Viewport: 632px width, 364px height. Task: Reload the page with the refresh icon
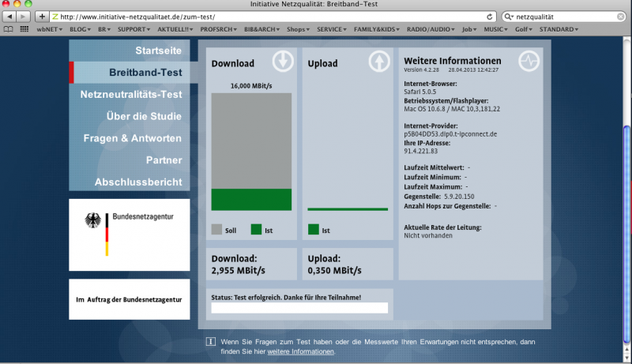click(x=491, y=16)
